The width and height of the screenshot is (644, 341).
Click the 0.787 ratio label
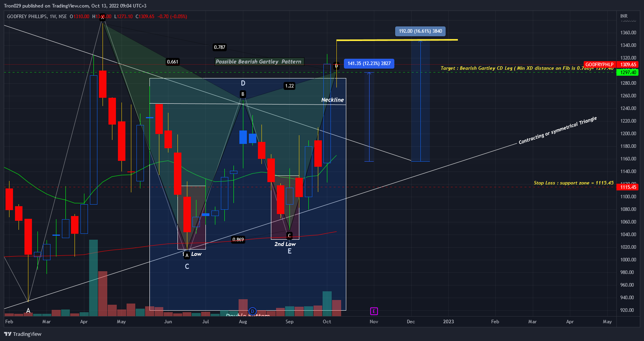(x=220, y=47)
